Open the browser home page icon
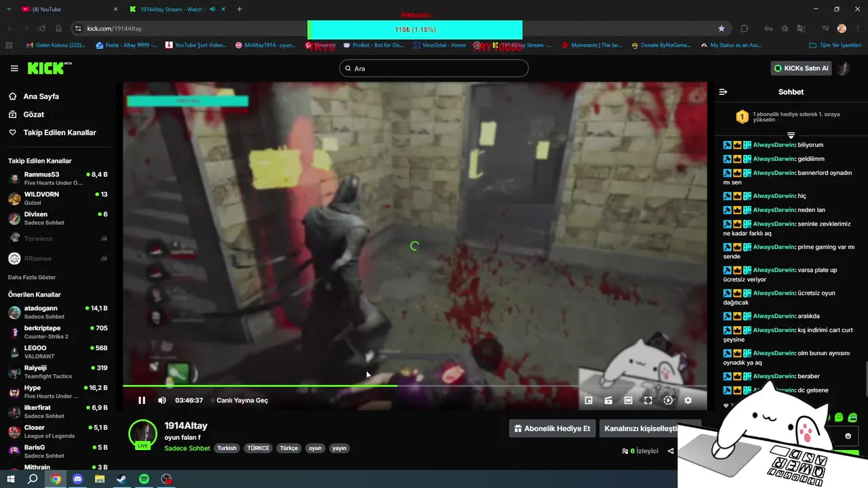This screenshot has height=488, width=868. (59, 28)
